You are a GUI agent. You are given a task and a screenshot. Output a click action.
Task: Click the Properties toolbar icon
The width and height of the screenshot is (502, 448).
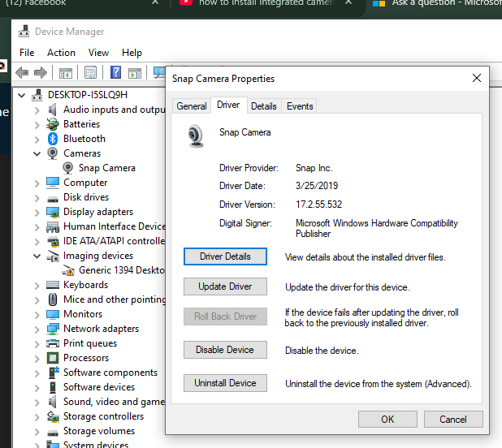[x=91, y=72]
